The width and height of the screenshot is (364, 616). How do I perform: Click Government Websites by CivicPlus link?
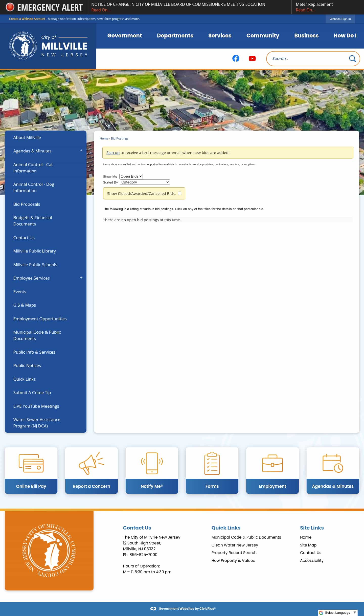187,608
